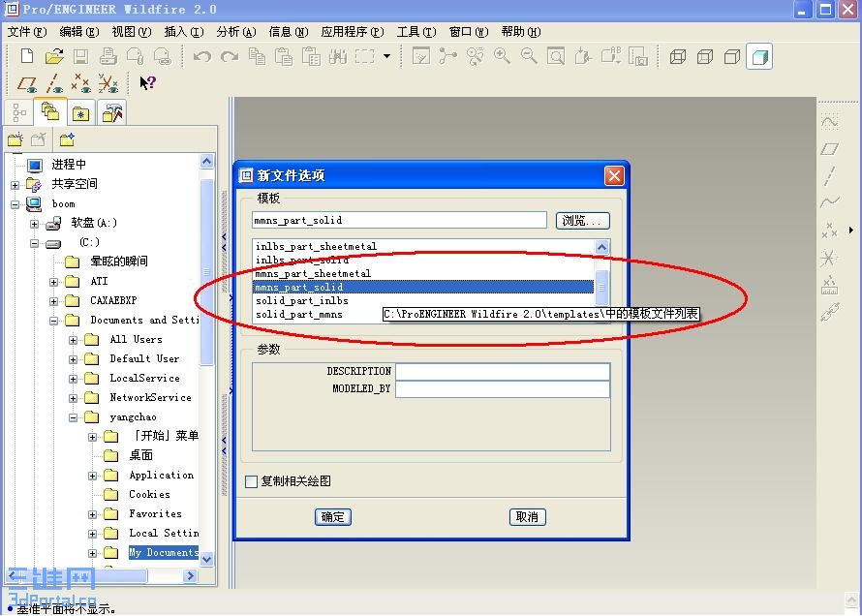Expand the 软盘 (A:) drive node

click(x=34, y=224)
